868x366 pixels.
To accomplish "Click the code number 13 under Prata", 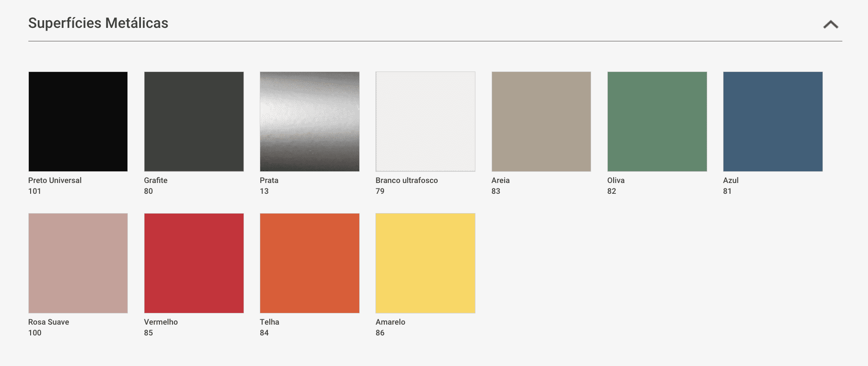I will coord(264,191).
